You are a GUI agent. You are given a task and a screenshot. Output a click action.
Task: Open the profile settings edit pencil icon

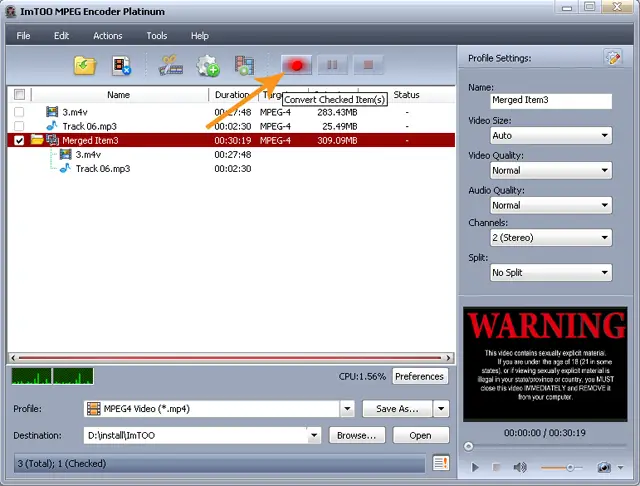click(613, 58)
